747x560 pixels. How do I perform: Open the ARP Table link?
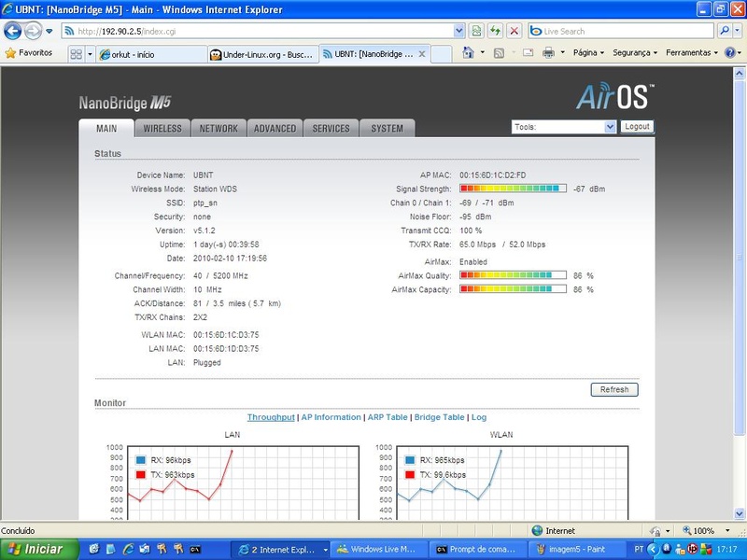388,417
